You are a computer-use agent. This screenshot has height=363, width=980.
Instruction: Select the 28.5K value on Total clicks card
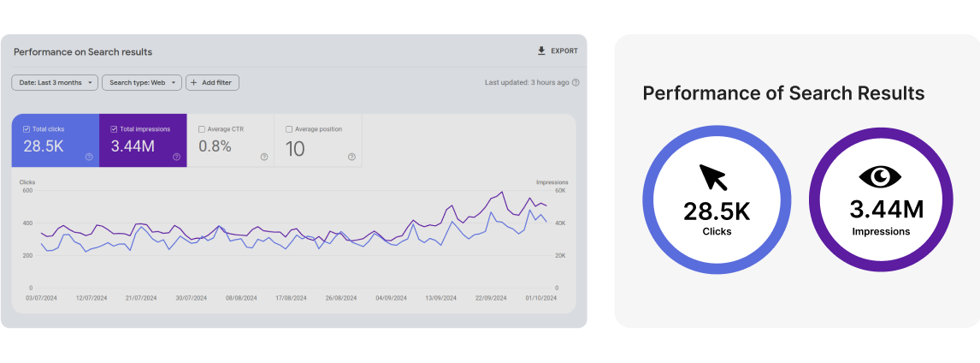coord(44,146)
